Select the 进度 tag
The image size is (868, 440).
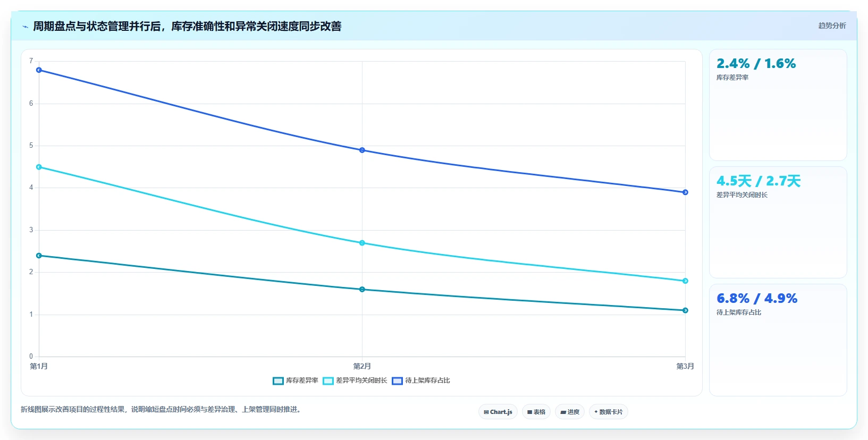tap(570, 412)
